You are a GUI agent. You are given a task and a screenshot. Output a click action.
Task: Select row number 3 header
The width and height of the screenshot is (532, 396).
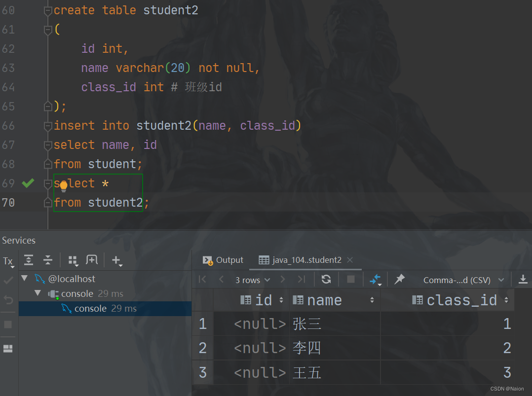(202, 373)
